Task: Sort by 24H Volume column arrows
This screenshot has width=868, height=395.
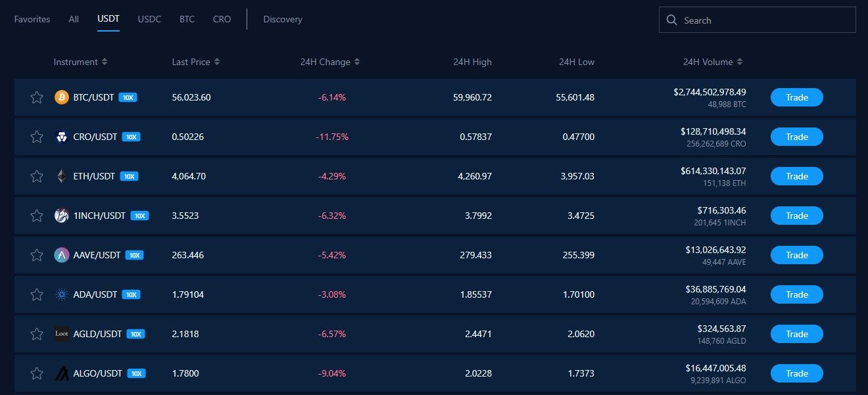Action: (x=740, y=62)
